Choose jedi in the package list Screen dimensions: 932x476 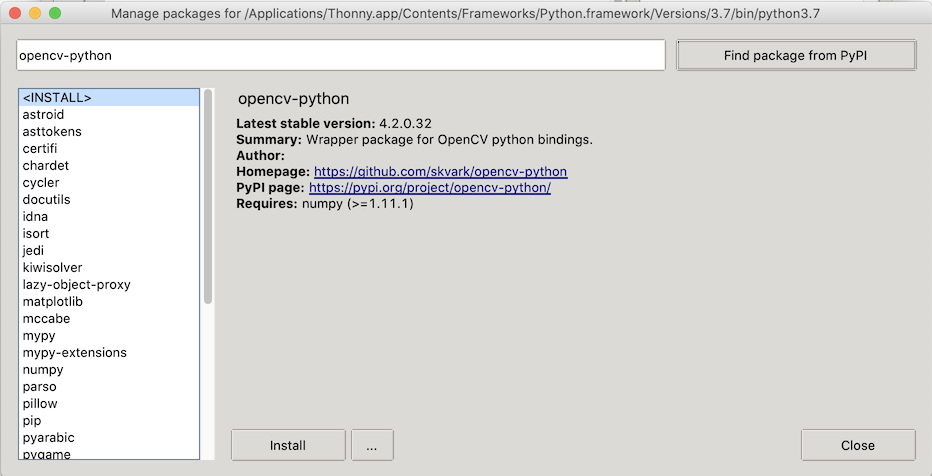(x=33, y=251)
